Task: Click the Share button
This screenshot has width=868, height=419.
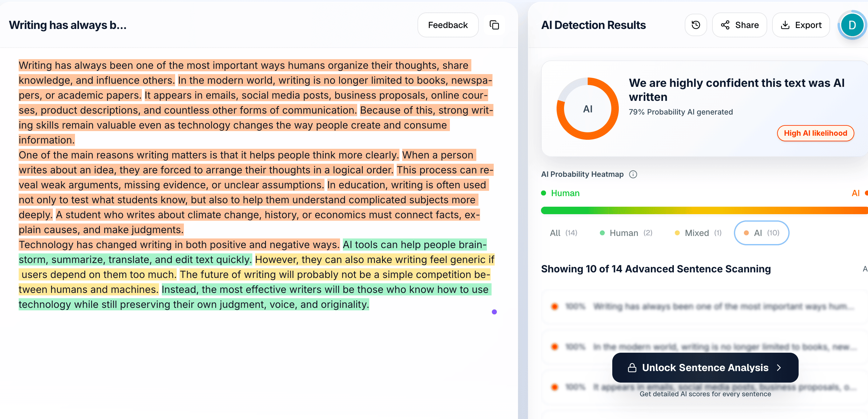Action: coord(740,25)
